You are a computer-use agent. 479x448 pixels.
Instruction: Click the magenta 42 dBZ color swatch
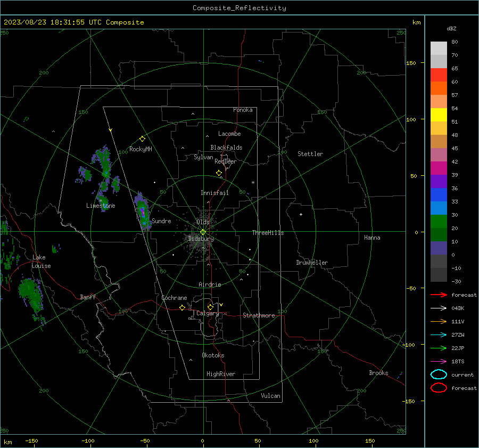point(439,168)
